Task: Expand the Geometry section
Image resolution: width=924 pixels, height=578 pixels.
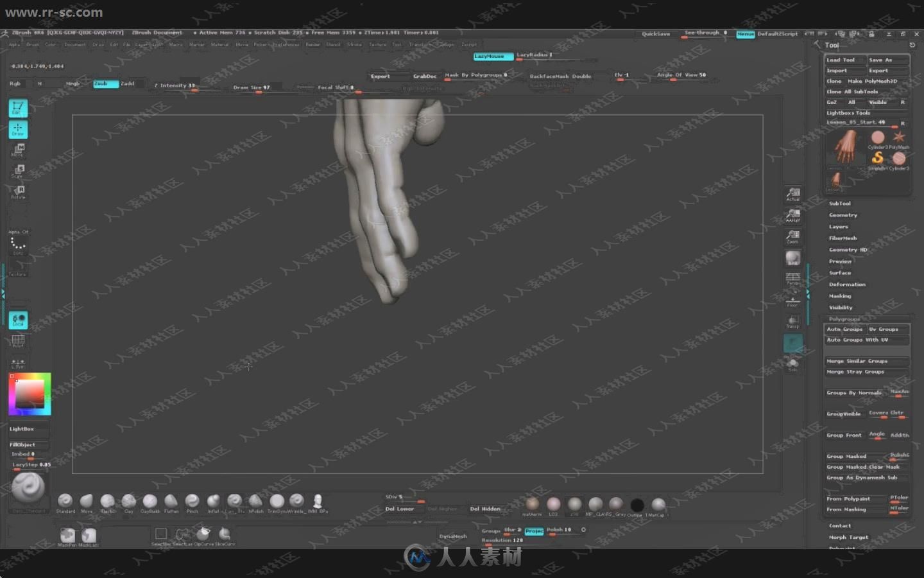Action: pyautogui.click(x=843, y=215)
